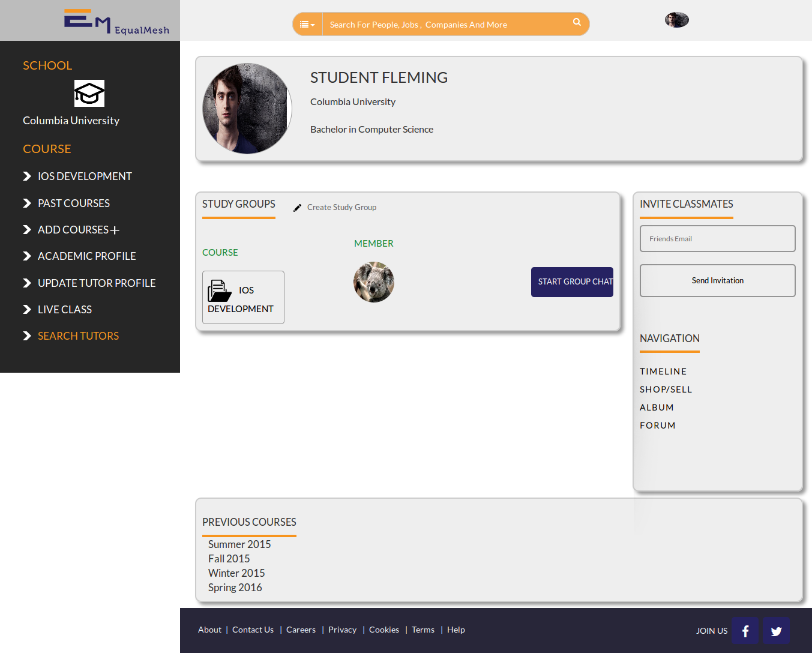Click the koala member avatar in Study Groups
The width and height of the screenshot is (812, 653).
click(x=373, y=281)
